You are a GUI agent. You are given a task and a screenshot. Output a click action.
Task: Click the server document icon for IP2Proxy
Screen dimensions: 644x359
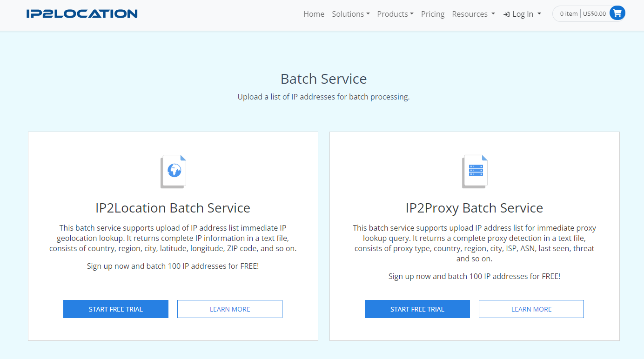[x=475, y=172]
